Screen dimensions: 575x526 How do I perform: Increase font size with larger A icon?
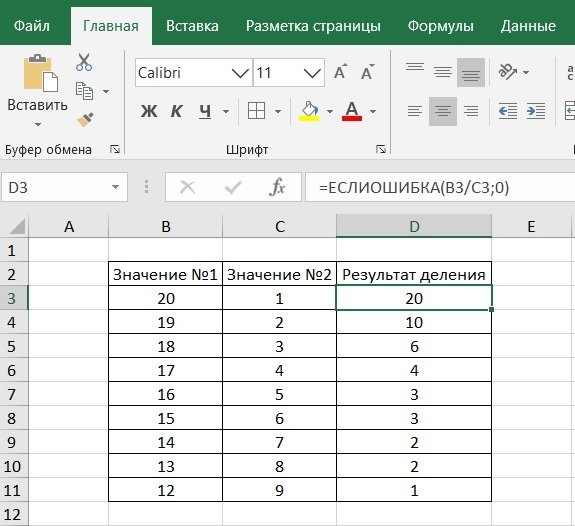click(x=340, y=72)
